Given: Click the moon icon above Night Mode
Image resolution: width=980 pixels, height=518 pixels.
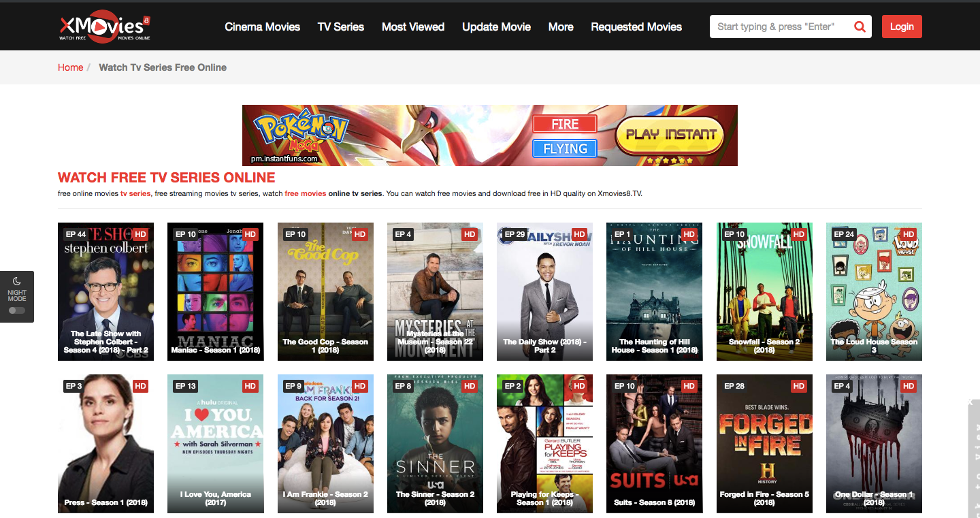Looking at the screenshot, I should [x=17, y=281].
